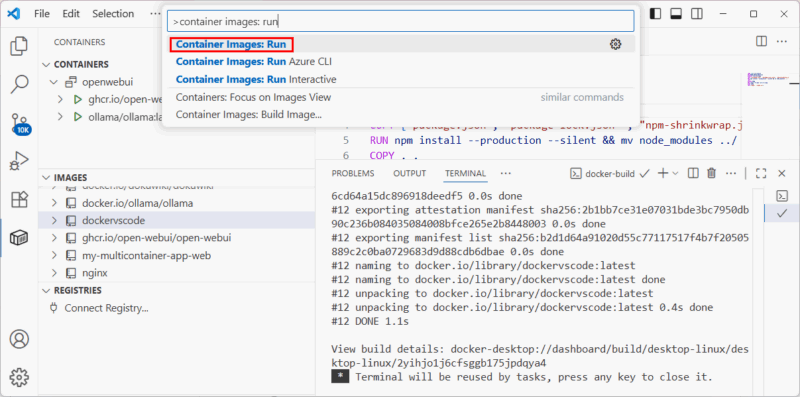Open the Selection menu

(x=113, y=14)
